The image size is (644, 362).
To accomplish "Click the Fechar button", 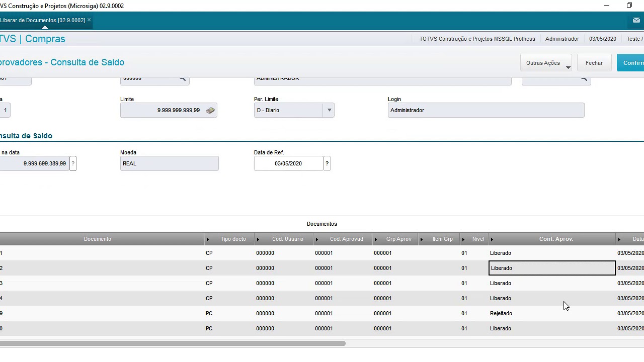I will (x=594, y=63).
